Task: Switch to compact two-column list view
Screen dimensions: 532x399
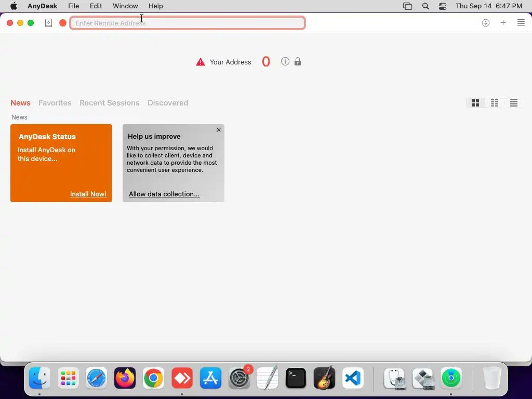Action: pyautogui.click(x=495, y=103)
